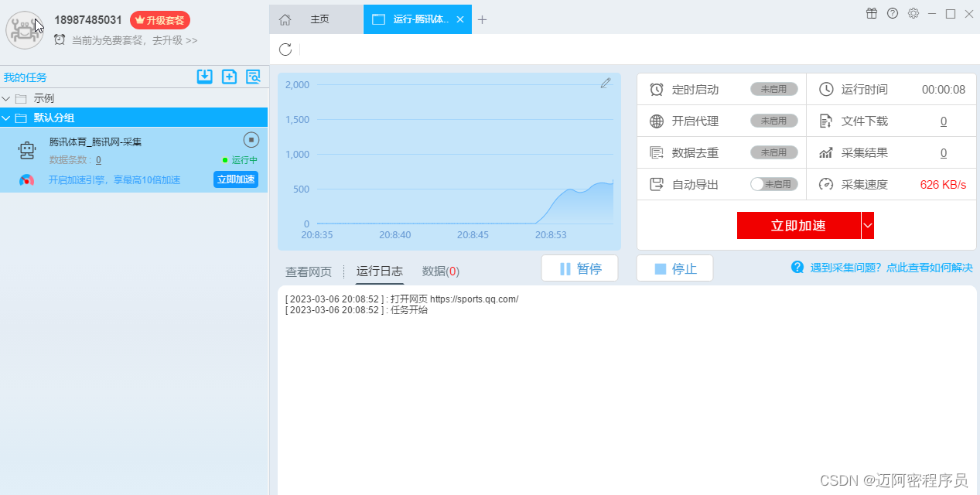This screenshot has height=495, width=980.
Task: Pause the task with 暂停 button
Action: pos(579,268)
